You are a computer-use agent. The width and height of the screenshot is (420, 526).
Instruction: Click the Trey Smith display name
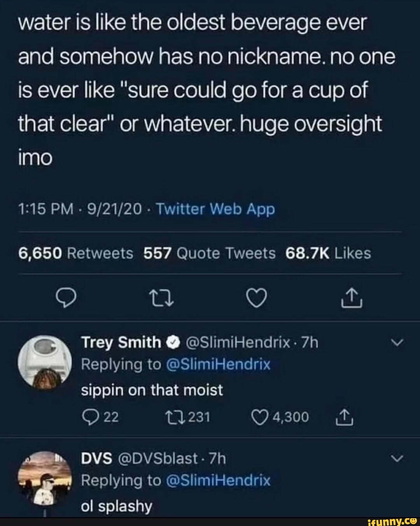pos(121,343)
